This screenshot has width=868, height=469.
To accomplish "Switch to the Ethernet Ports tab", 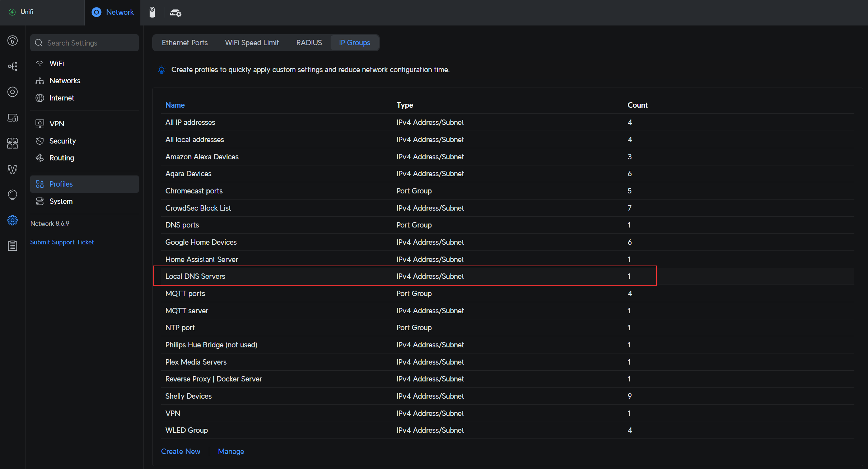I will tap(185, 43).
